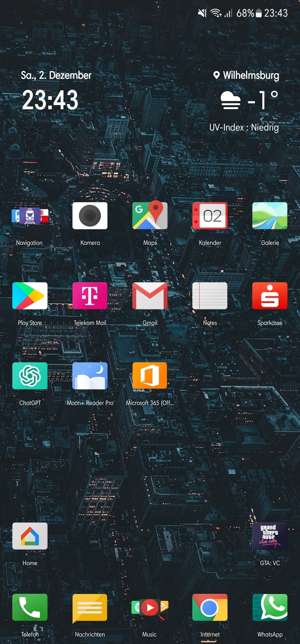
Task: Launch the Sparkasse banking app
Action: pos(270,296)
